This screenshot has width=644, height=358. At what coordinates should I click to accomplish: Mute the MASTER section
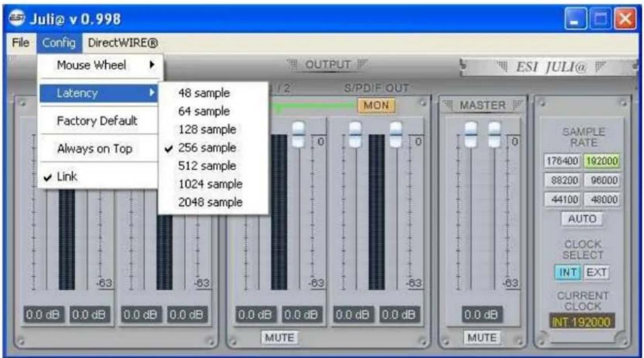click(x=482, y=338)
